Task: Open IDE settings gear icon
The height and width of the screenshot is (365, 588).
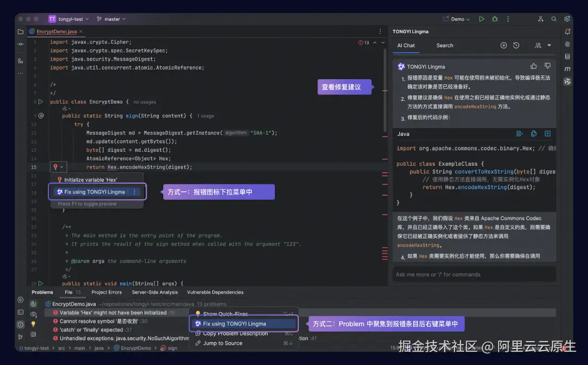Action: point(567,19)
